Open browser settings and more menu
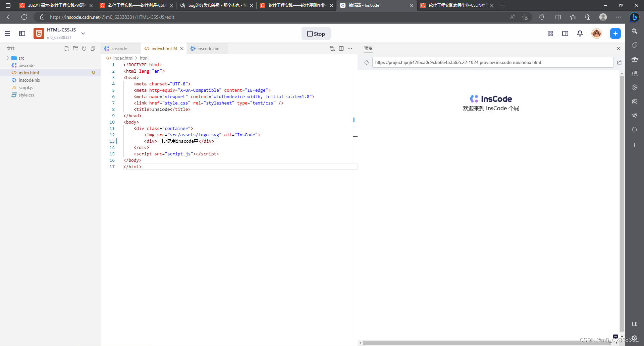 click(x=619, y=17)
